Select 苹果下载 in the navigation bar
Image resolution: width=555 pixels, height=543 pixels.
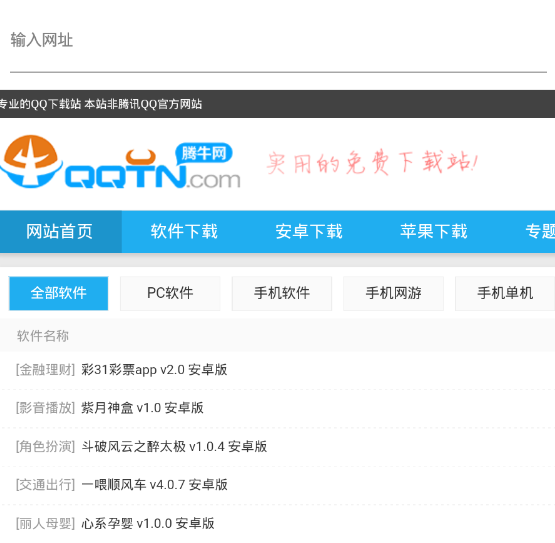pos(434,232)
